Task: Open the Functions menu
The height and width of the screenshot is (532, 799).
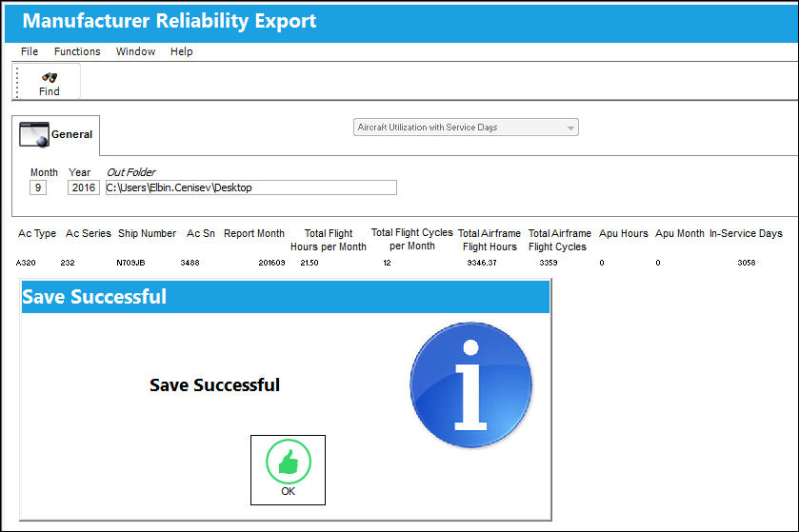Action: coord(77,51)
